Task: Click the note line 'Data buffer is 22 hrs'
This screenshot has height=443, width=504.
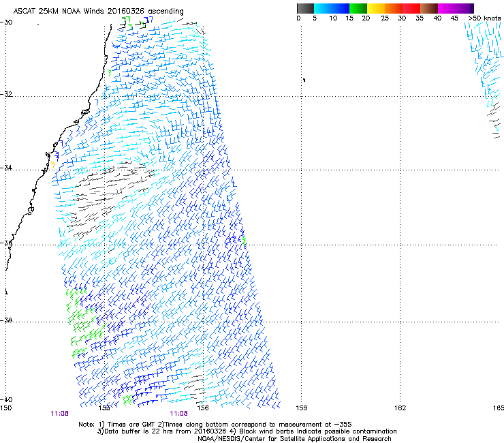Action: [247, 431]
